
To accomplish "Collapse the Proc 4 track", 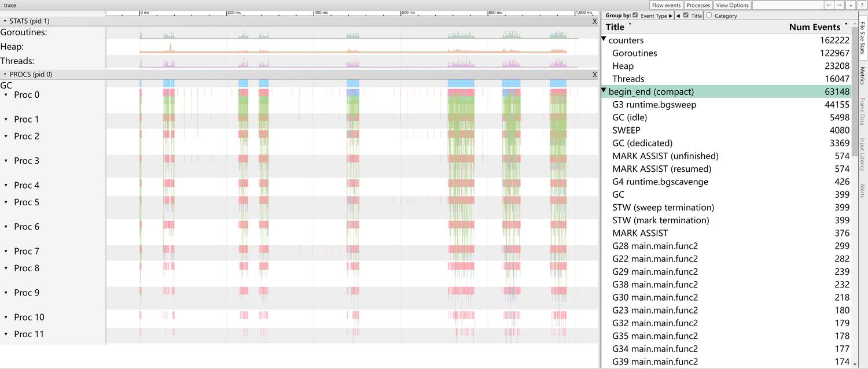I will (6, 185).
